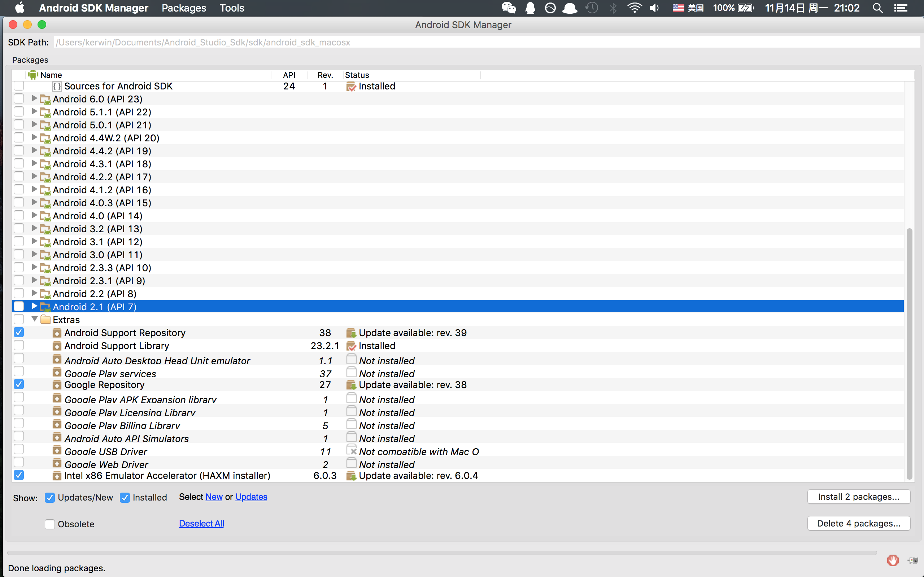The height and width of the screenshot is (577, 924).
Task: Expand the Android 6.0 (API 23) node
Action: click(x=34, y=98)
